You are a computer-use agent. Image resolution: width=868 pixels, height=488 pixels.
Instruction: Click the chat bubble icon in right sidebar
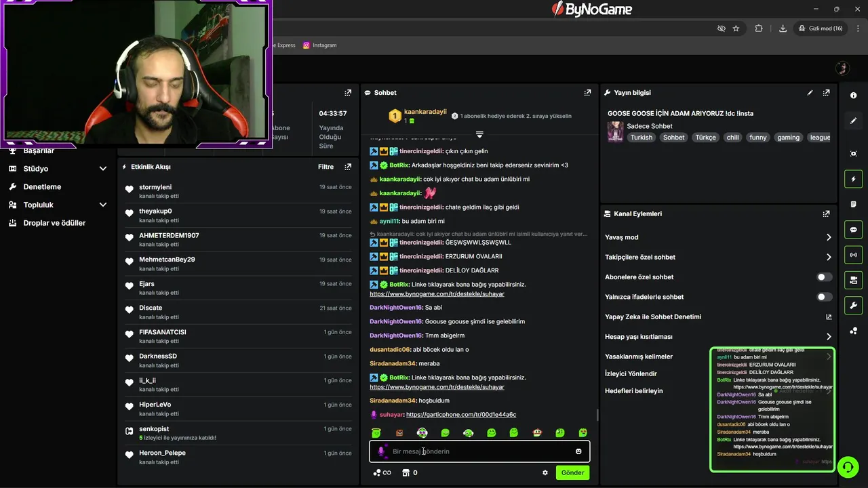[853, 230]
